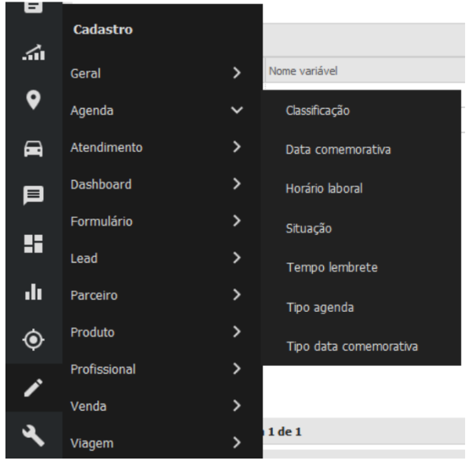476x471 pixels.
Task: Open the dashboard grid sidebar icon
Action: tap(34, 244)
